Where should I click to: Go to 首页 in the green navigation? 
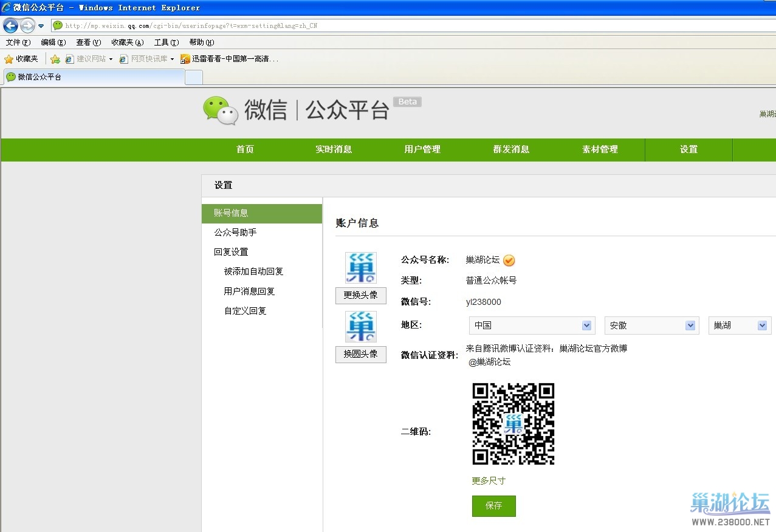245,149
